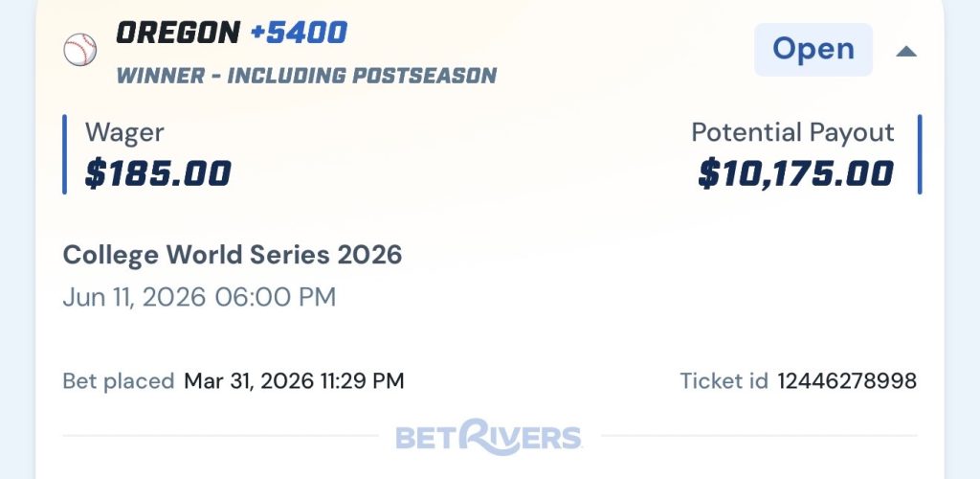Collapse the bet details with the up arrow

click(905, 51)
